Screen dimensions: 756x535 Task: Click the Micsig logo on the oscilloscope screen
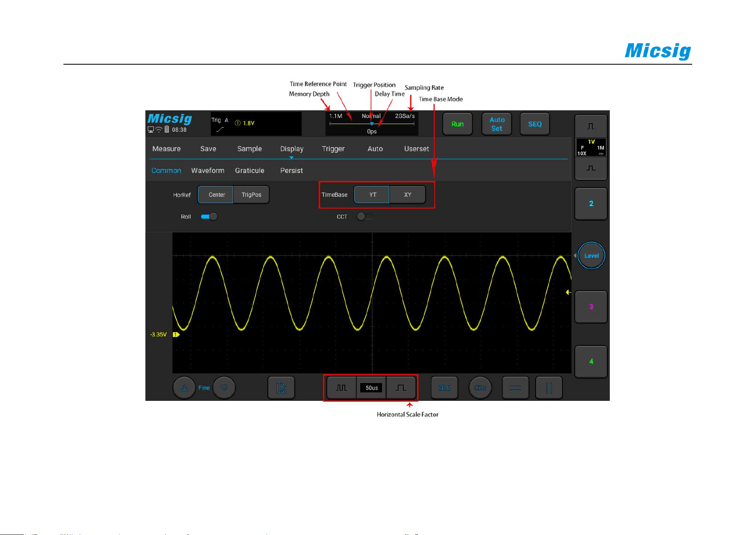click(x=170, y=119)
